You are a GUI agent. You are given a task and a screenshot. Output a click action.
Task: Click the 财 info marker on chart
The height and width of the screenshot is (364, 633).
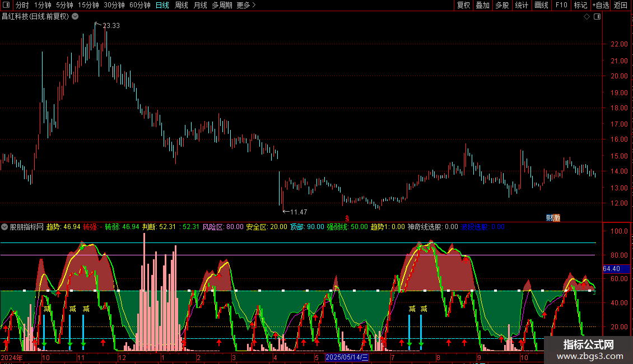click(550, 218)
